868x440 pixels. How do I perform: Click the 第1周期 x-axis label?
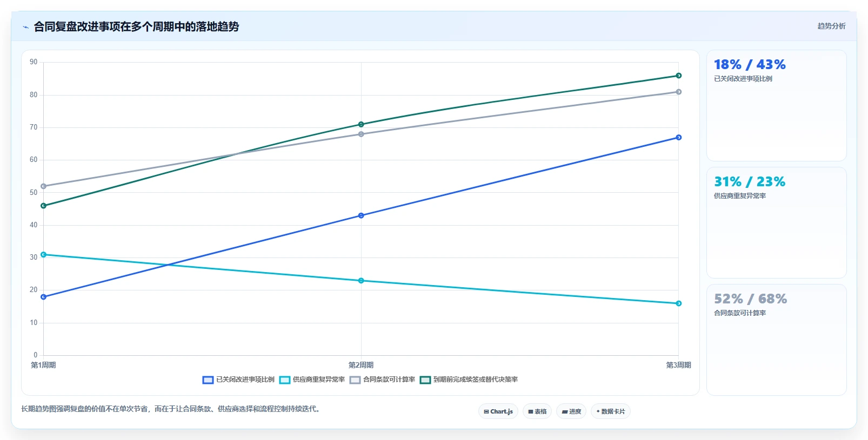43,365
